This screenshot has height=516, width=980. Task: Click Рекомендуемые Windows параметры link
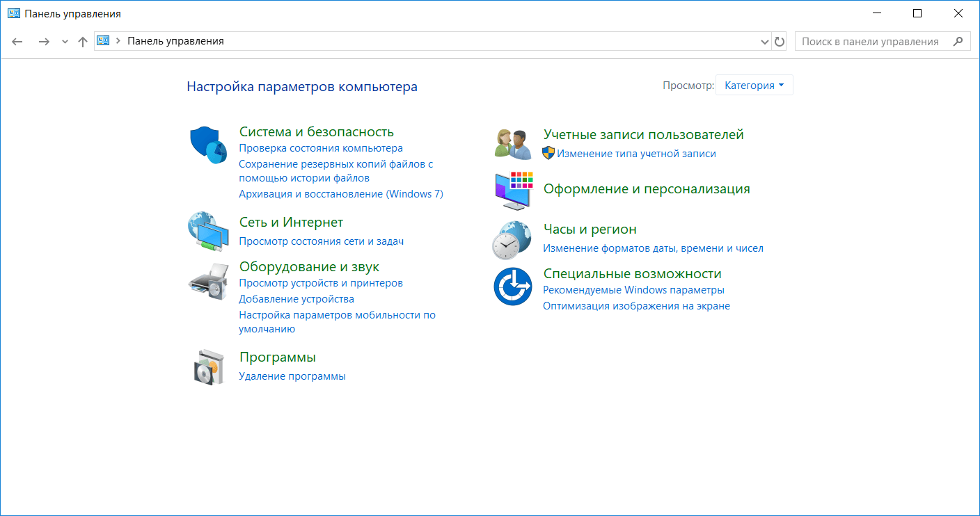633,290
